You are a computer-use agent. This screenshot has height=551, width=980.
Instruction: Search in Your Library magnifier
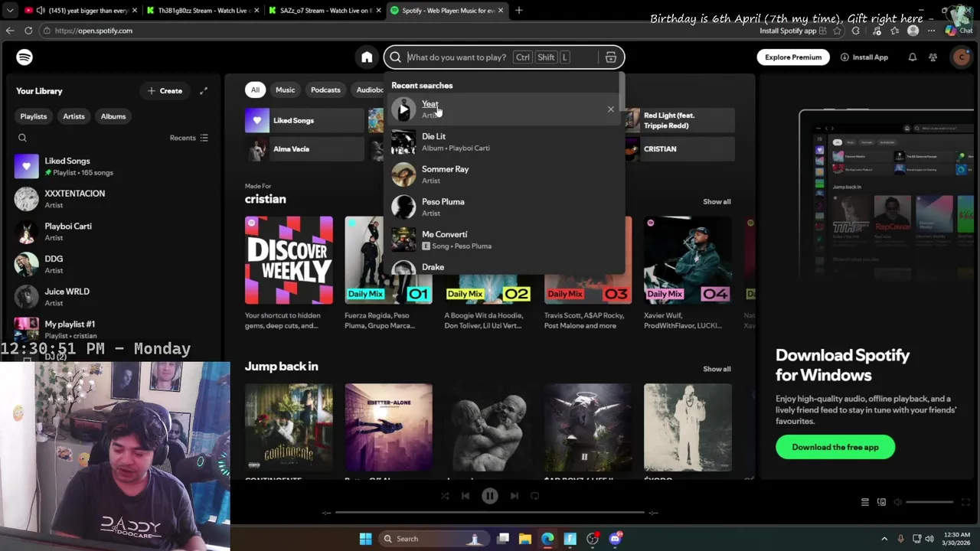coord(22,138)
